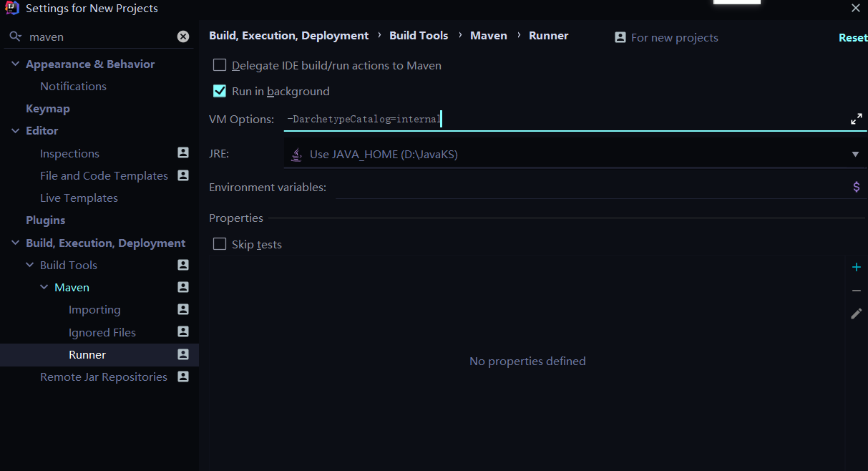Collapse Build, Execution, Deployment chevron

[x=16, y=243]
